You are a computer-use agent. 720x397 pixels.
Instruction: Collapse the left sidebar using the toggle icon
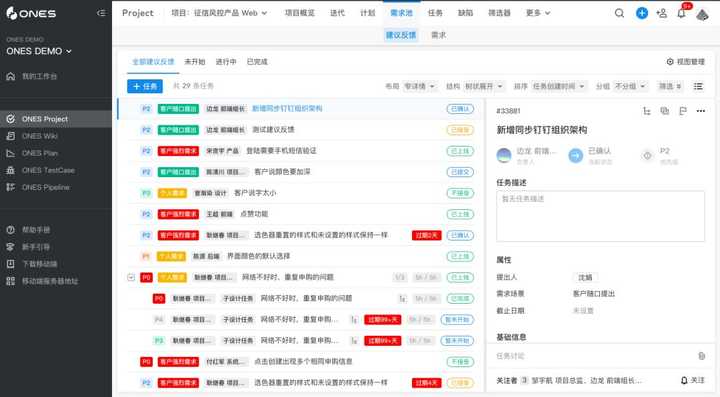(x=101, y=13)
